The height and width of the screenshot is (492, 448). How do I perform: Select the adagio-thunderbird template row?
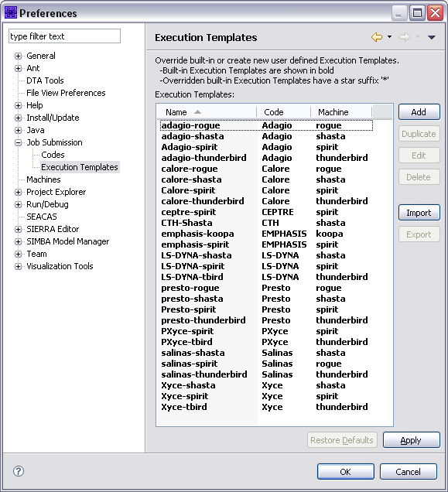(x=266, y=158)
